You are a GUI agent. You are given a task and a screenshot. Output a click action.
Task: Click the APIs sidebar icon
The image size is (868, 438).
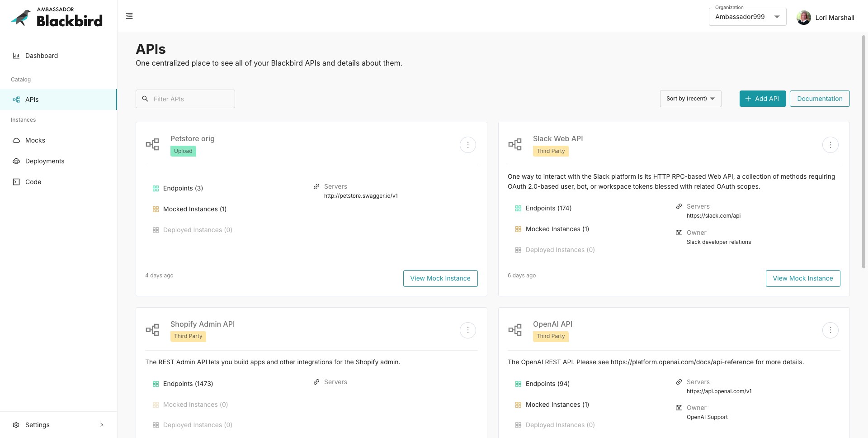pyautogui.click(x=16, y=100)
